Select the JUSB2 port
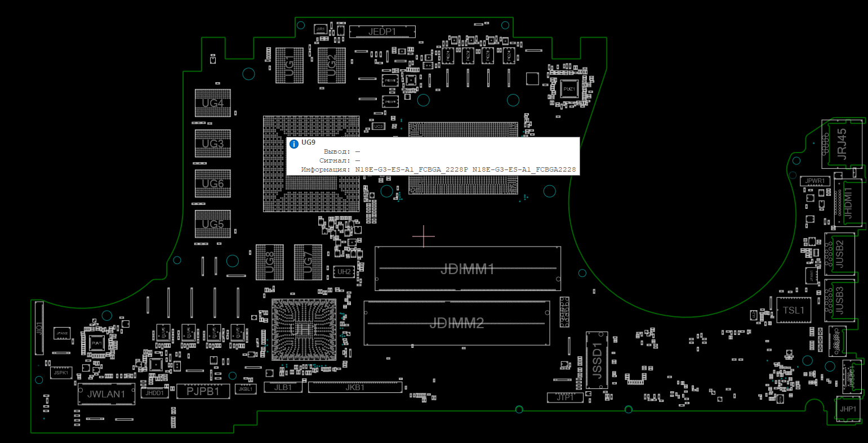868x443 pixels. [839, 254]
